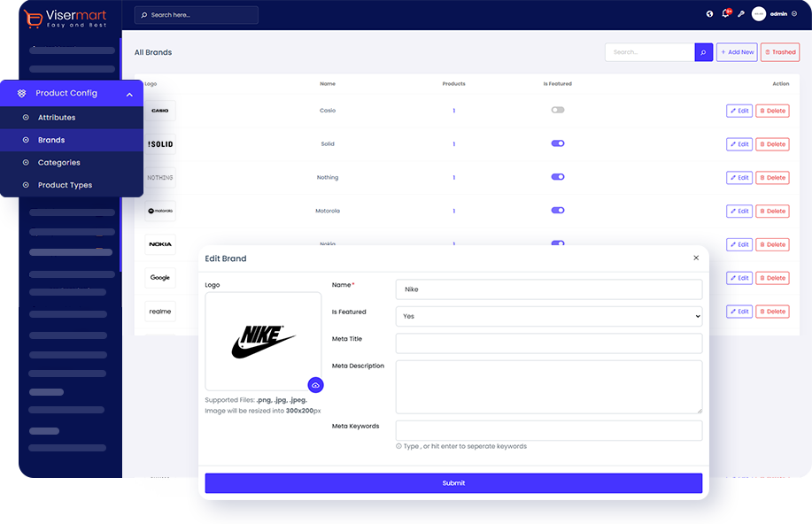Edit the Solid brand
812x524 pixels.
(739, 144)
